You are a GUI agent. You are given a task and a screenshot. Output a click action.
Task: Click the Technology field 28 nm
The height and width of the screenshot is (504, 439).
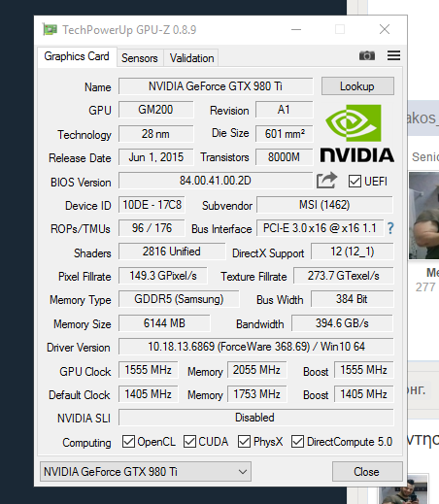pos(155,134)
